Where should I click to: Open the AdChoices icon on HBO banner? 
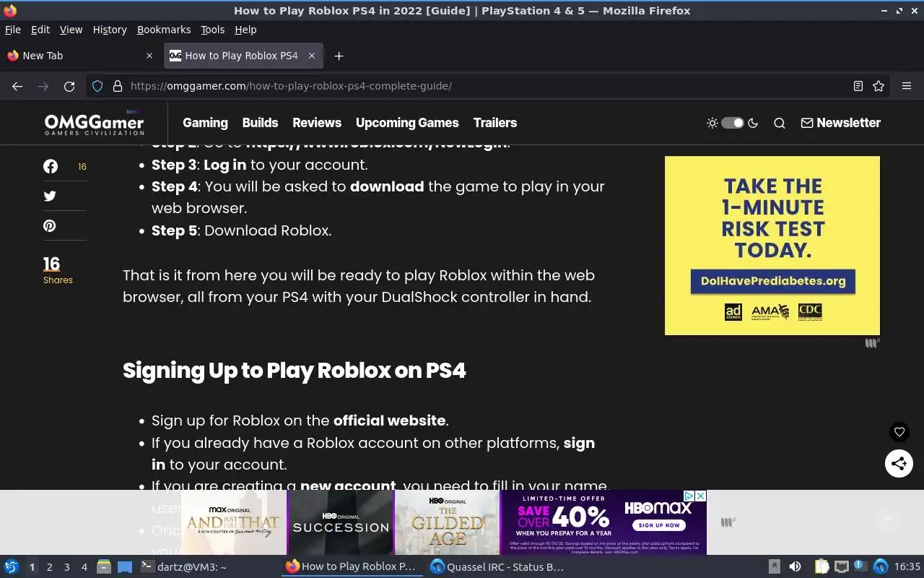689,496
